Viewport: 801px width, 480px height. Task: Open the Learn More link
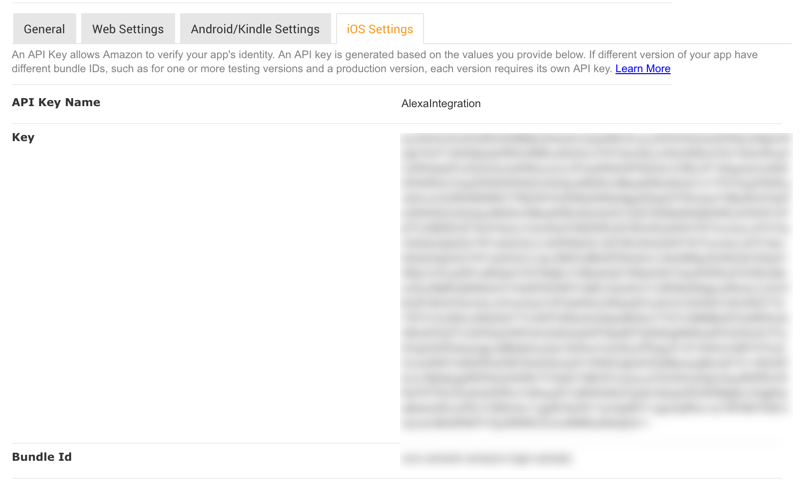pos(643,69)
